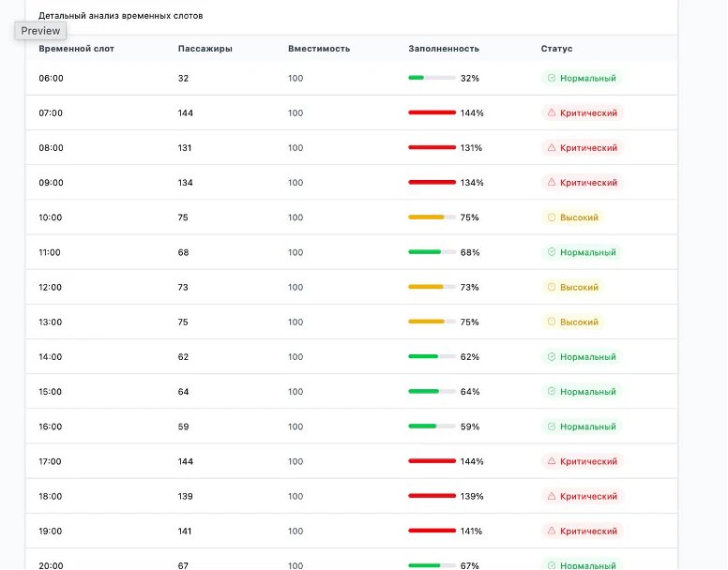Click passengers value 68
728x570 pixels.
[183, 252]
